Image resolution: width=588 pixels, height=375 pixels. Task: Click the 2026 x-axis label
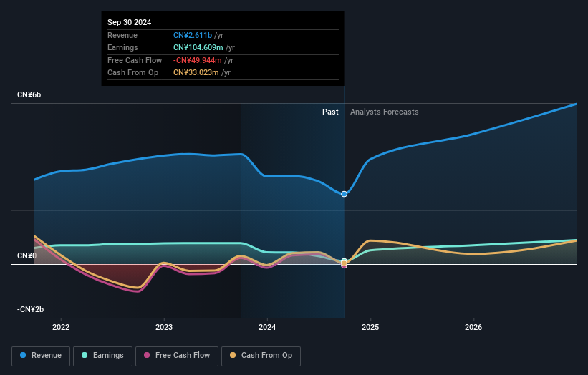coord(473,327)
